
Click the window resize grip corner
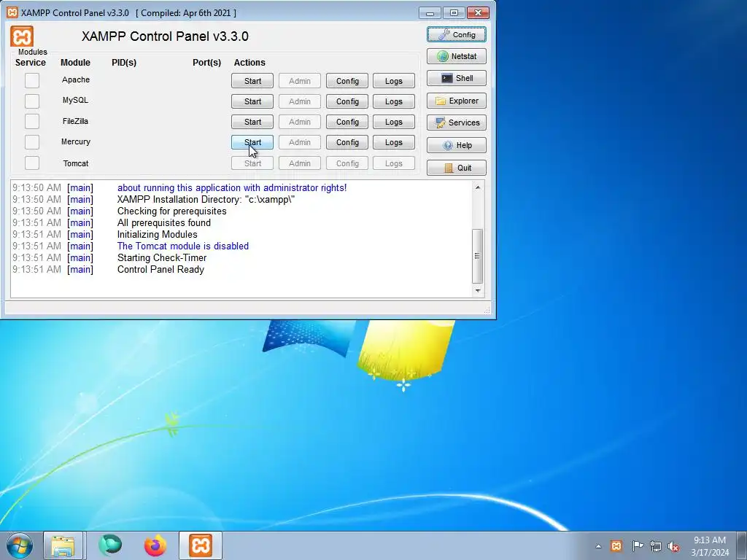click(487, 310)
